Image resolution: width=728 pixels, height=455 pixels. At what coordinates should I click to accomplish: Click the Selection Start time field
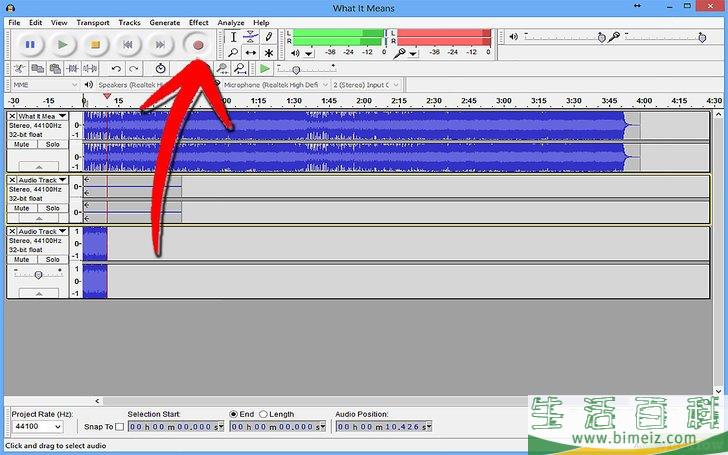point(176,426)
